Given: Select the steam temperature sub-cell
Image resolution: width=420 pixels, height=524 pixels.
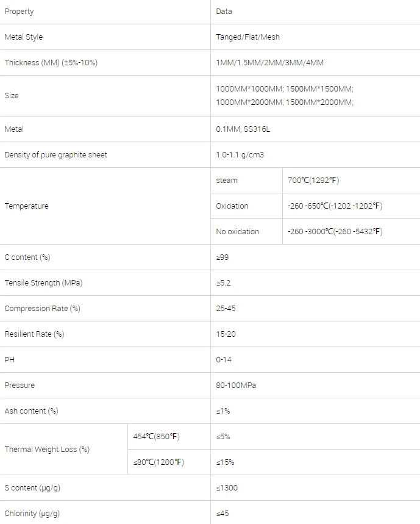Looking at the screenshot, I should [246, 181].
